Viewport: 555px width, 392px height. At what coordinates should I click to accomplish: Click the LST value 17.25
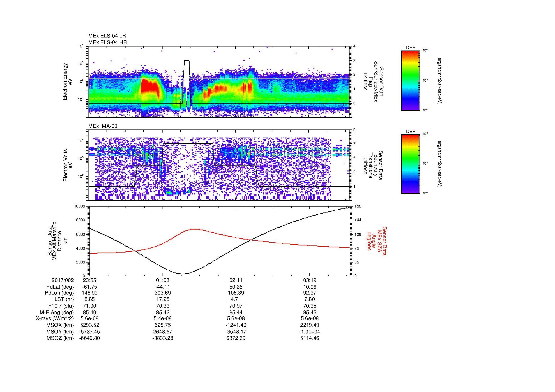point(163,299)
